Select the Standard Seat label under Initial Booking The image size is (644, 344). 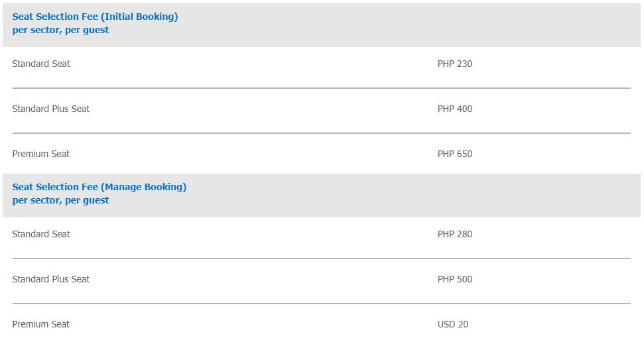pos(41,64)
